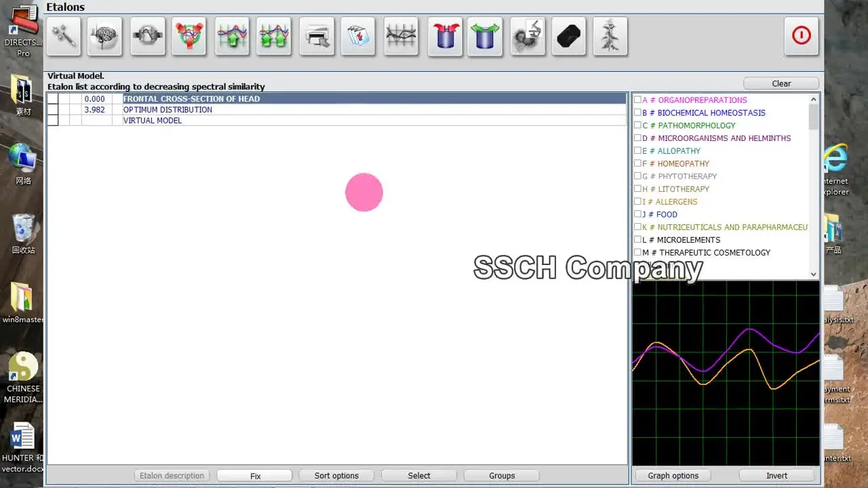
Task: Check the MICROELEMENTS checkbox
Action: pos(637,240)
